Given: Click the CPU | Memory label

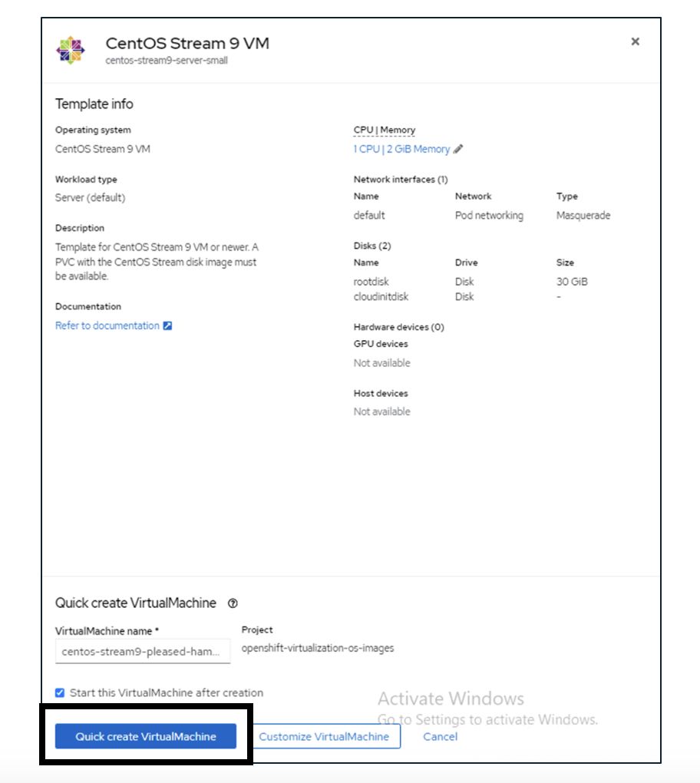Looking at the screenshot, I should [x=385, y=130].
